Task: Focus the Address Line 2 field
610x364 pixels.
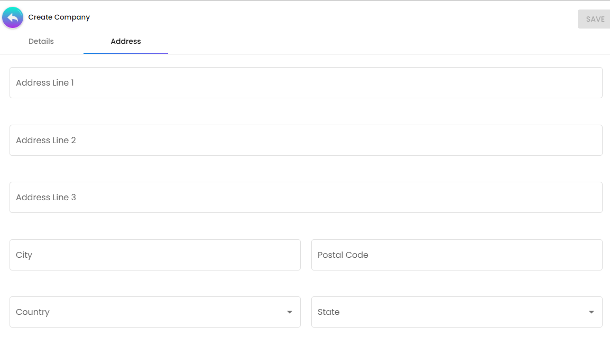Action: [306, 140]
